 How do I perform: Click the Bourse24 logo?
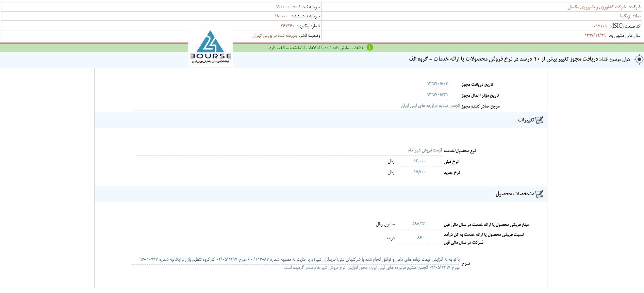click(211, 47)
